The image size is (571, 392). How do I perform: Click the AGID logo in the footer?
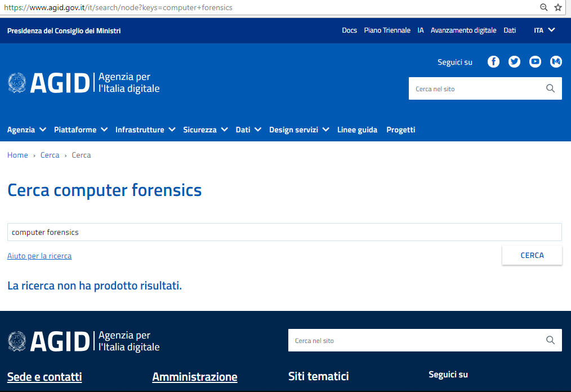tap(83, 341)
